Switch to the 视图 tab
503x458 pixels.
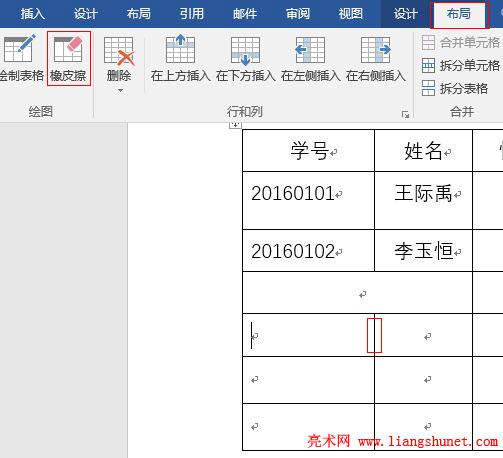click(351, 14)
